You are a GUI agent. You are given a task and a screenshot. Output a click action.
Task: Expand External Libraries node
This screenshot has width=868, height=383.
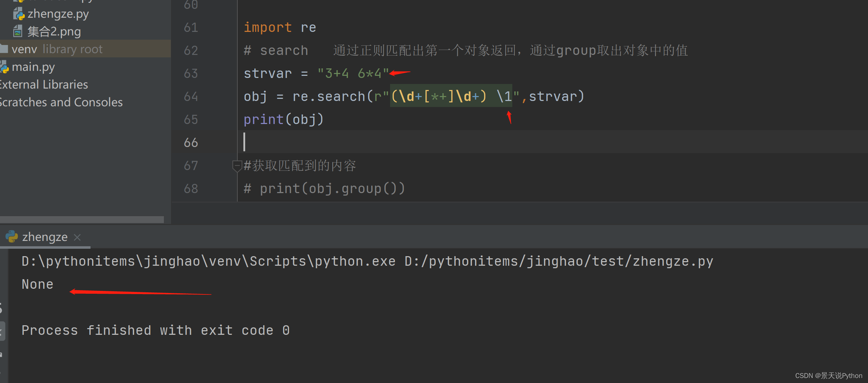pyautogui.click(x=43, y=85)
